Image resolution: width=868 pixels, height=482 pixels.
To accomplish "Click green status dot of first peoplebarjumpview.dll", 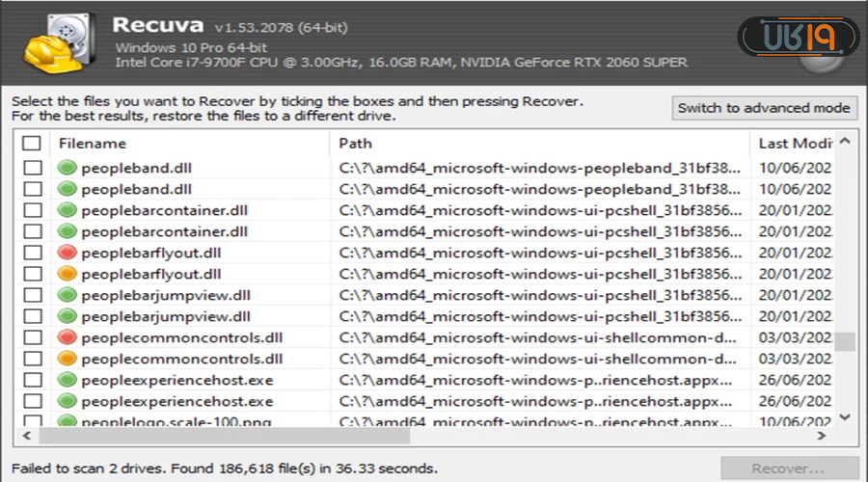I will point(68,295).
